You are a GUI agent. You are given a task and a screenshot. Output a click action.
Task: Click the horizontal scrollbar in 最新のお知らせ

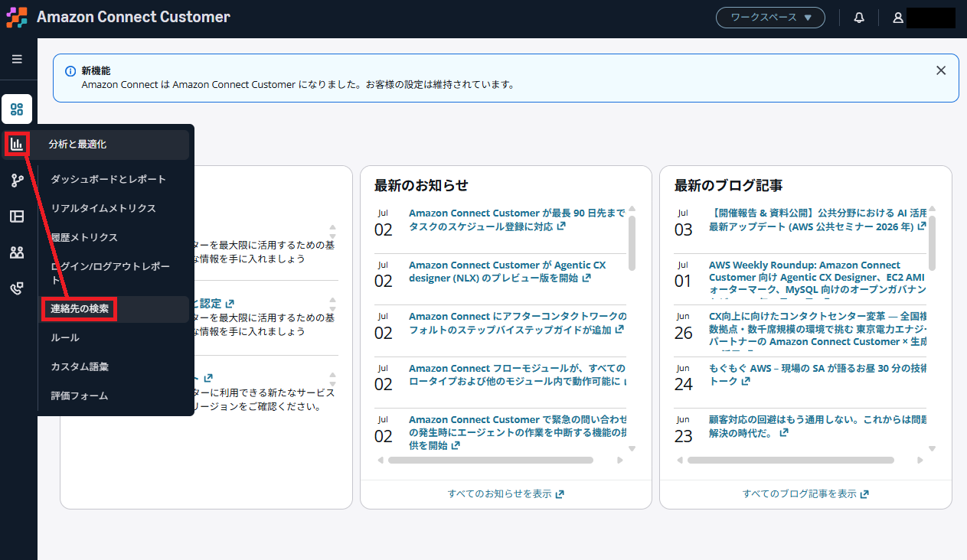[x=491, y=461]
